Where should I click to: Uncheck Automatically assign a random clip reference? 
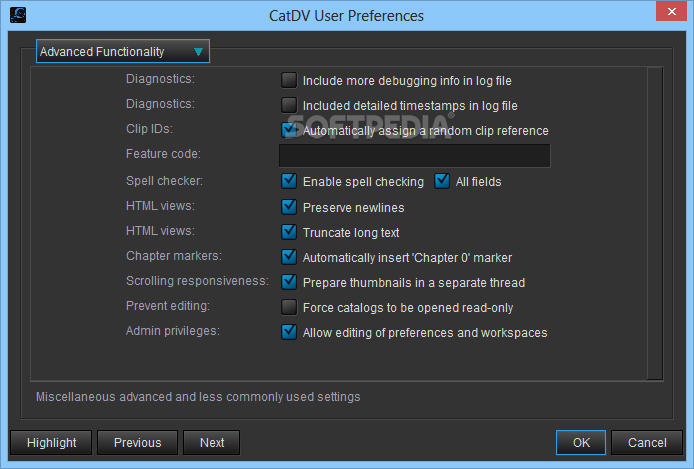(289, 130)
